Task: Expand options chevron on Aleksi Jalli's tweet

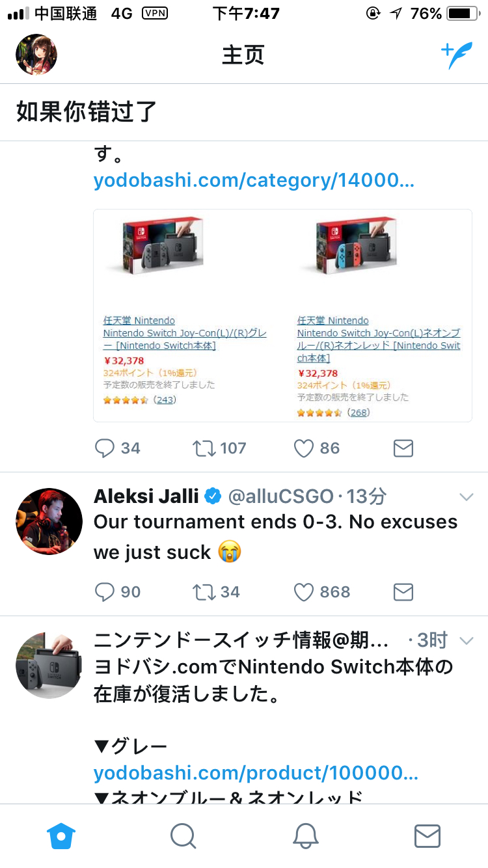Action: pyautogui.click(x=466, y=497)
